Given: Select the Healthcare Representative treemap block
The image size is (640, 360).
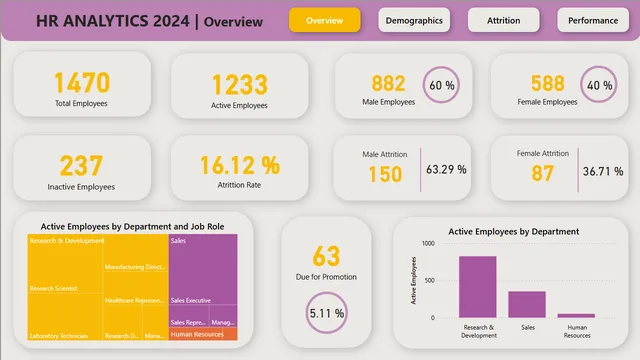Looking at the screenshot, I should 136,289.
